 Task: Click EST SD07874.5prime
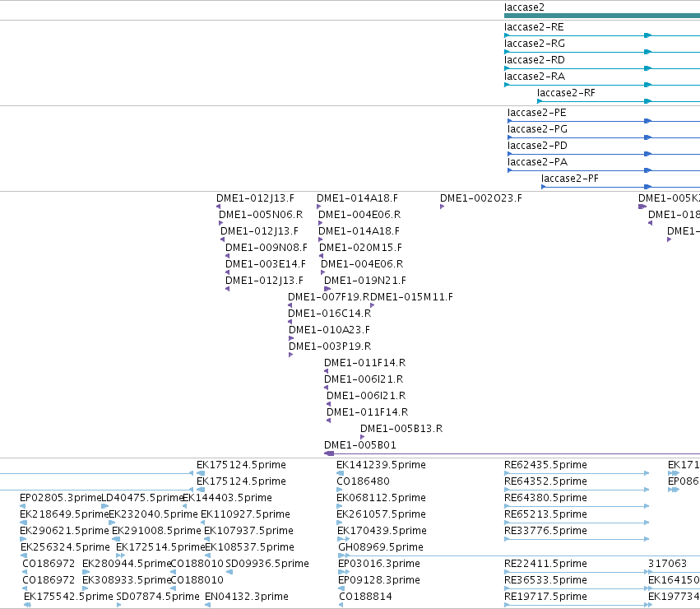158,597
